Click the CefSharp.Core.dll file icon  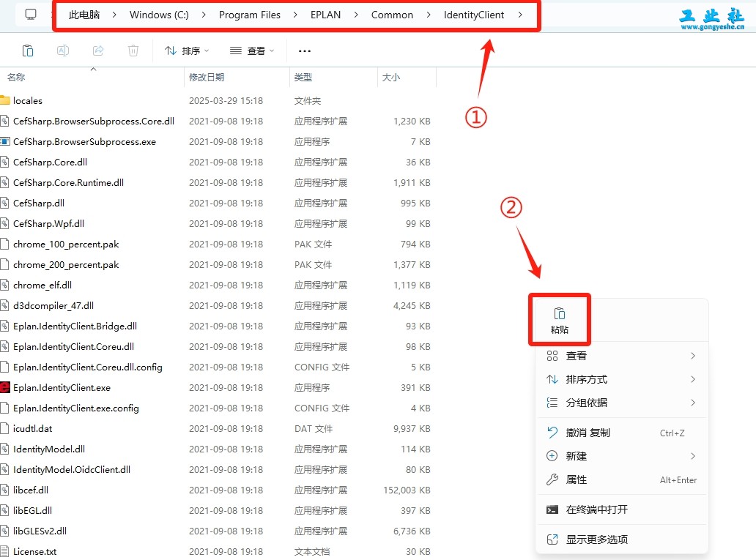[5, 162]
